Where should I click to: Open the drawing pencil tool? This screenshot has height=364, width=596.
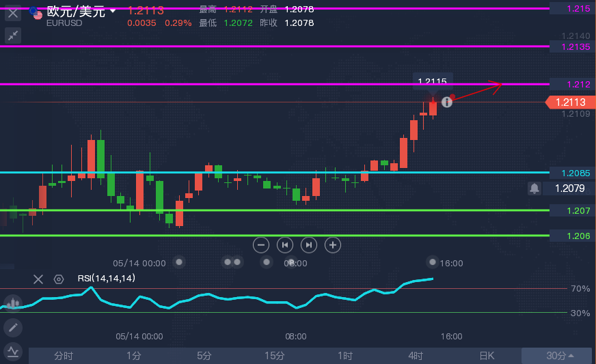pyautogui.click(x=13, y=328)
